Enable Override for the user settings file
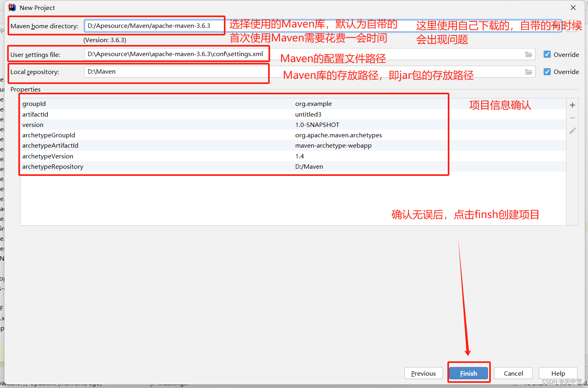The image size is (588, 388). [547, 54]
